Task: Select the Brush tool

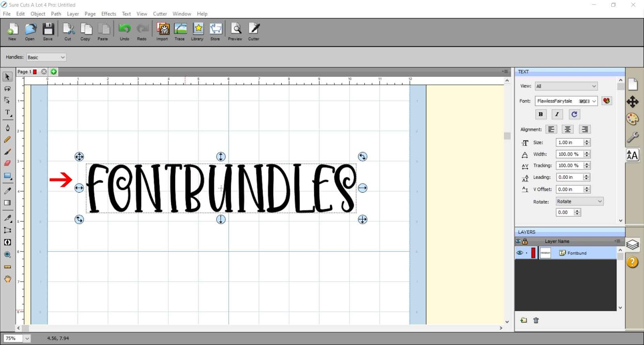Action: coord(7,152)
